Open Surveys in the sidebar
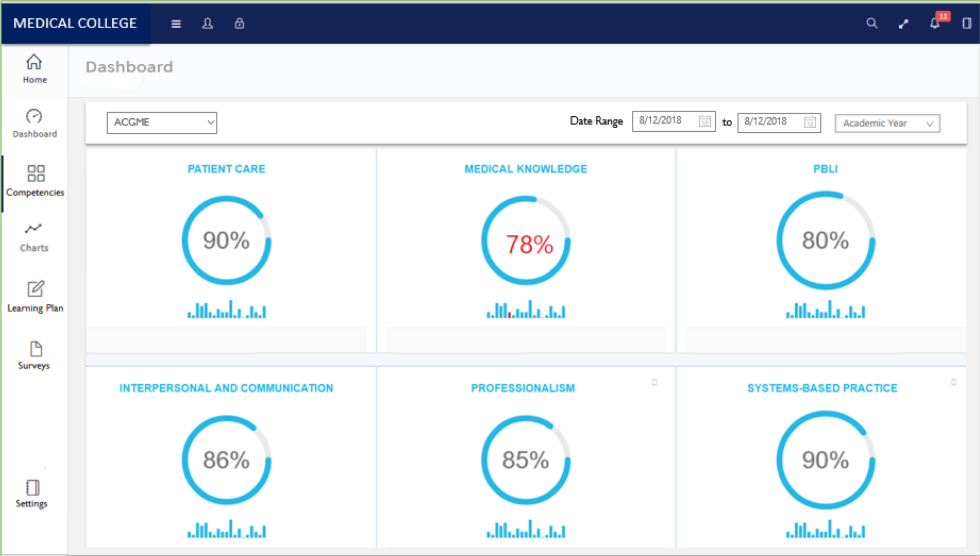Image resolution: width=980 pixels, height=556 pixels. coord(34,355)
